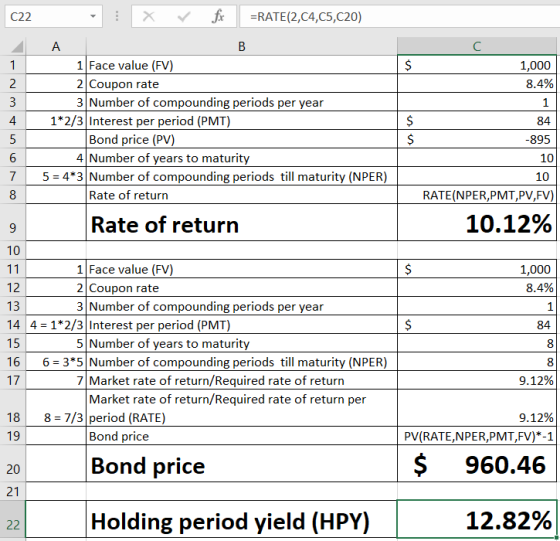Select Coupon rate label in row 12
Image resolution: width=560 pixels, height=541 pixels.
pyautogui.click(x=241, y=287)
